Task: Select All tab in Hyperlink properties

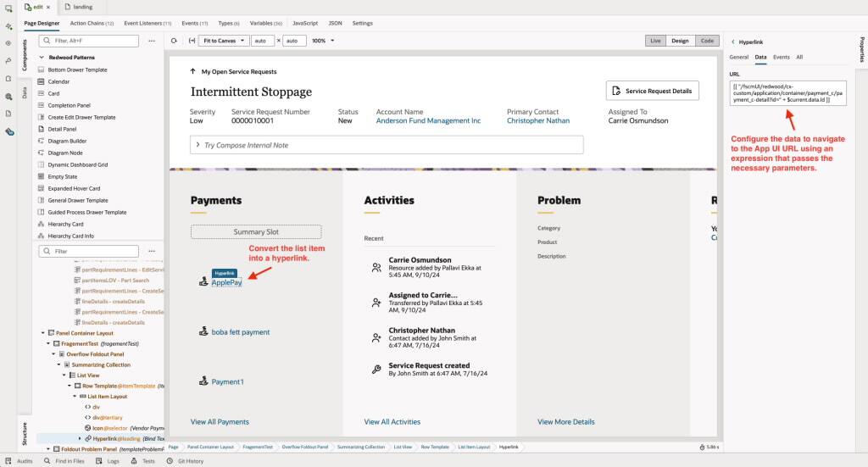Action: point(799,57)
